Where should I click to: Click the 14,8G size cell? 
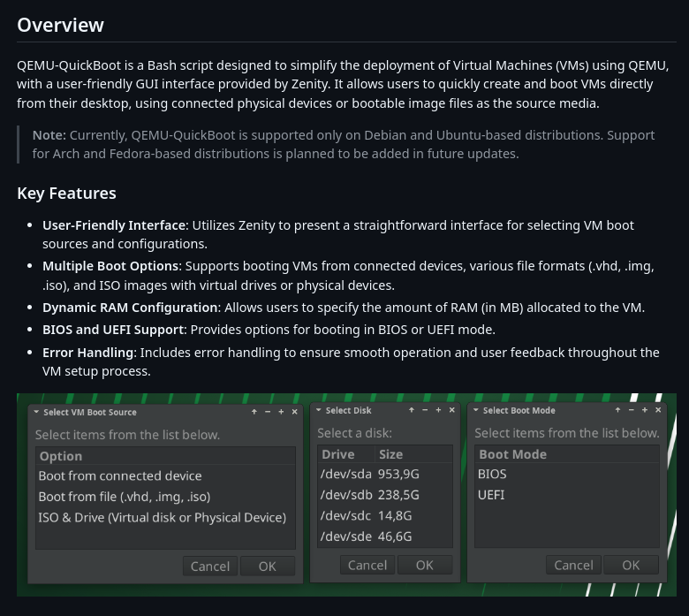pos(395,515)
